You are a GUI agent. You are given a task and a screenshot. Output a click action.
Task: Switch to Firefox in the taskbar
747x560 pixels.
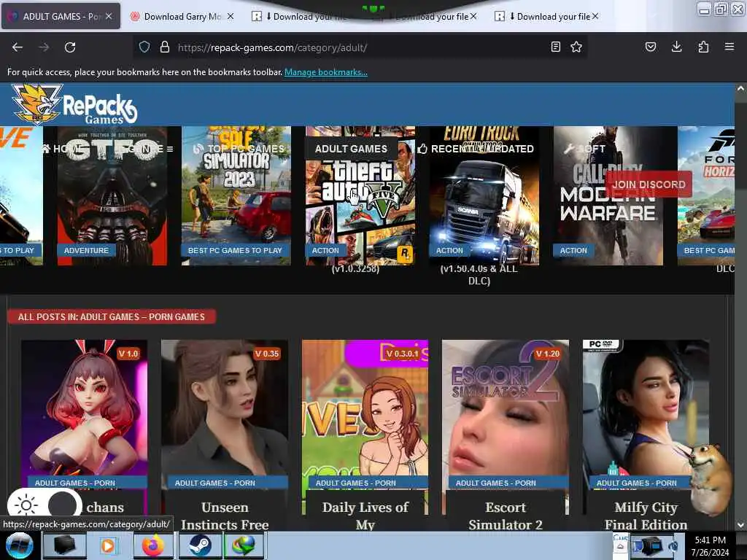tap(153, 545)
